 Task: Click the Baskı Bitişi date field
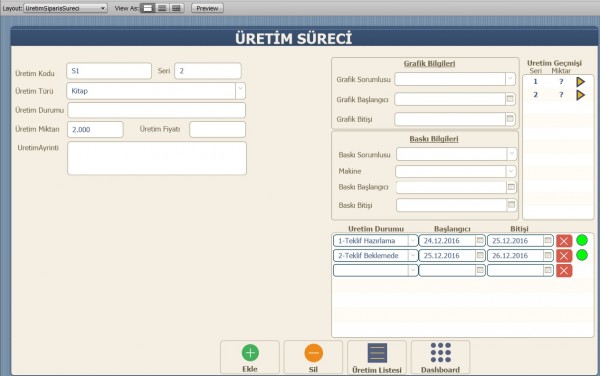(x=452, y=205)
